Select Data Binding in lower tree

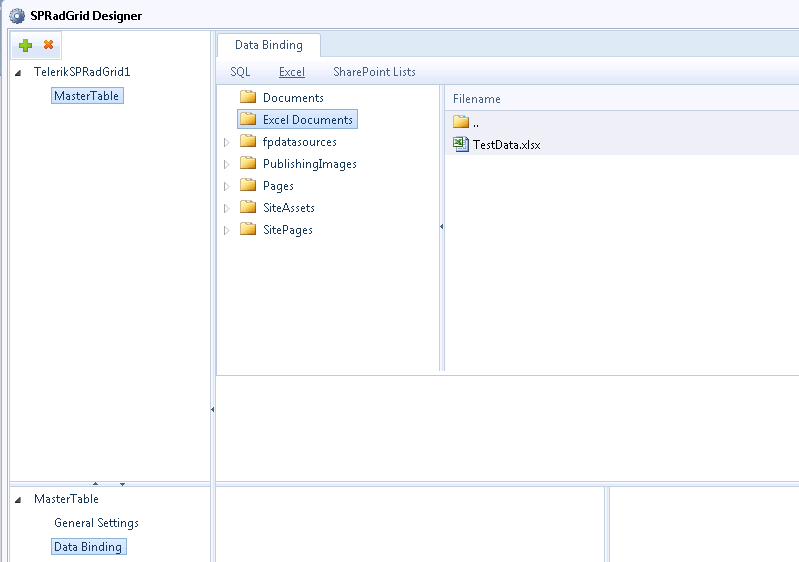click(88, 547)
